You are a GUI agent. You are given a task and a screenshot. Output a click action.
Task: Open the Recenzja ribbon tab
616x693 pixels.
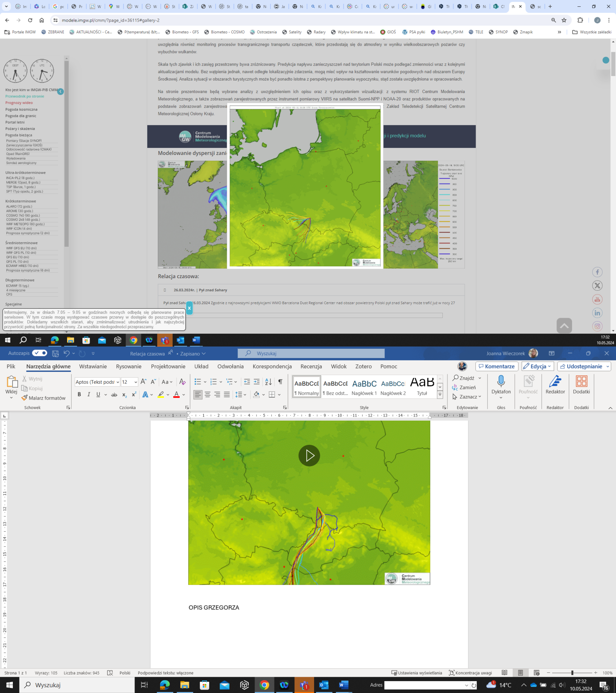coord(311,366)
